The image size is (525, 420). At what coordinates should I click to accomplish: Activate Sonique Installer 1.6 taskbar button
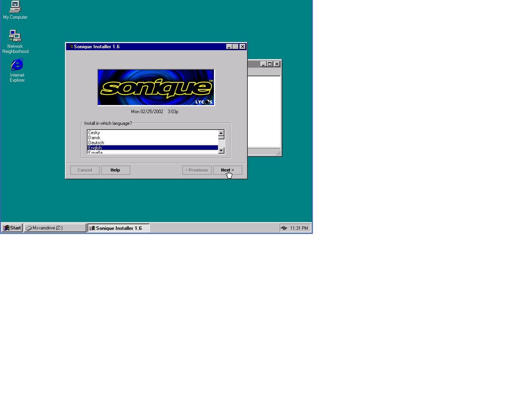click(118, 228)
